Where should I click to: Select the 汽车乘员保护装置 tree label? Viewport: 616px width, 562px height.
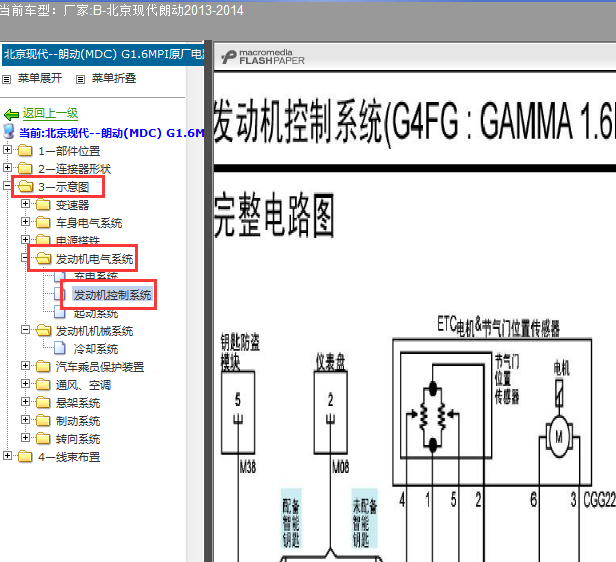pyautogui.click(x=100, y=367)
